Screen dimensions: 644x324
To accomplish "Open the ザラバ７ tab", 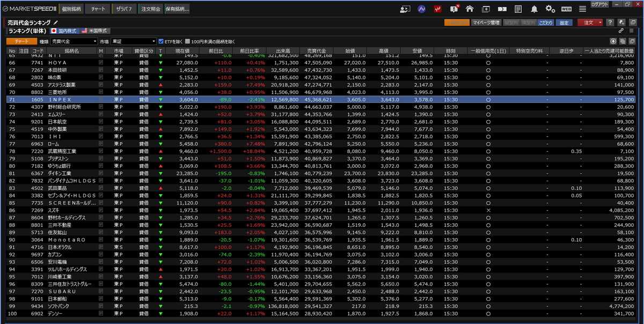I will pos(124,9).
